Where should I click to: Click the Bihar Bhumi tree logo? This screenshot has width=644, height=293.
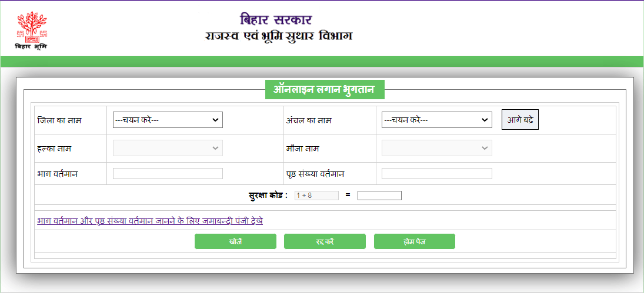[31, 29]
